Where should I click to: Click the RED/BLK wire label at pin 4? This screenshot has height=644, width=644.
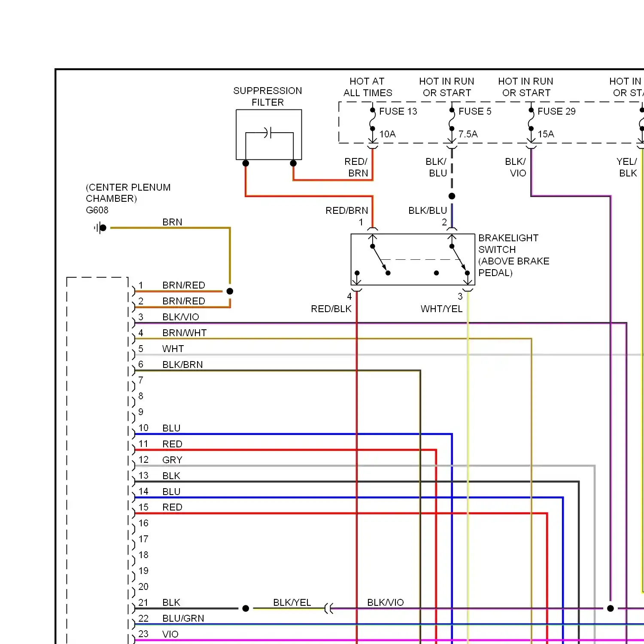click(331, 309)
